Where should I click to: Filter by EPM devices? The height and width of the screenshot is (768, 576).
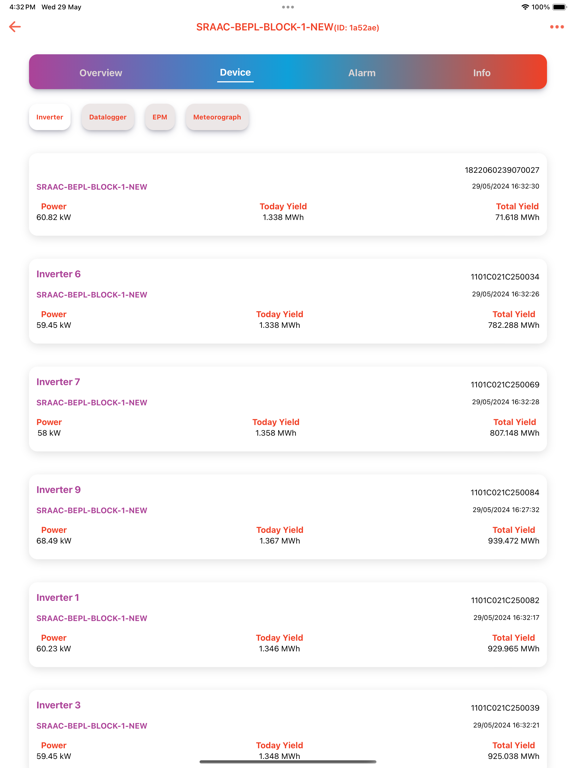[x=160, y=117]
